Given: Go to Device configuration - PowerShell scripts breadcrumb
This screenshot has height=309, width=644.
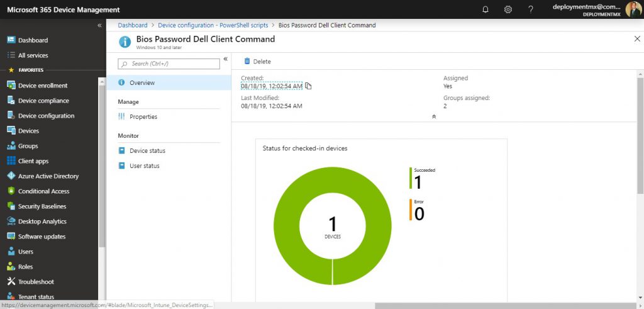Looking at the screenshot, I should [213, 25].
